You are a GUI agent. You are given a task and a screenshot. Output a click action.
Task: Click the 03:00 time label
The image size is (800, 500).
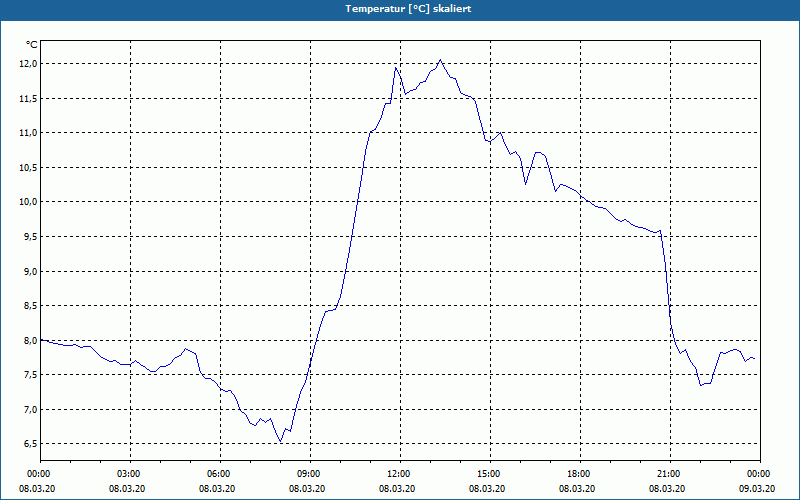tap(131, 474)
